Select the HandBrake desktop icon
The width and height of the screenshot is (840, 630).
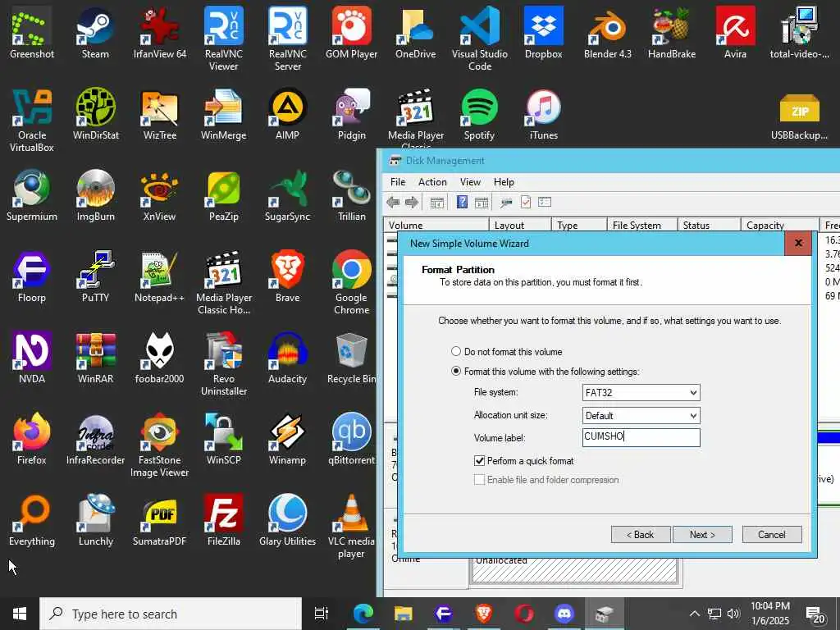coord(672,33)
